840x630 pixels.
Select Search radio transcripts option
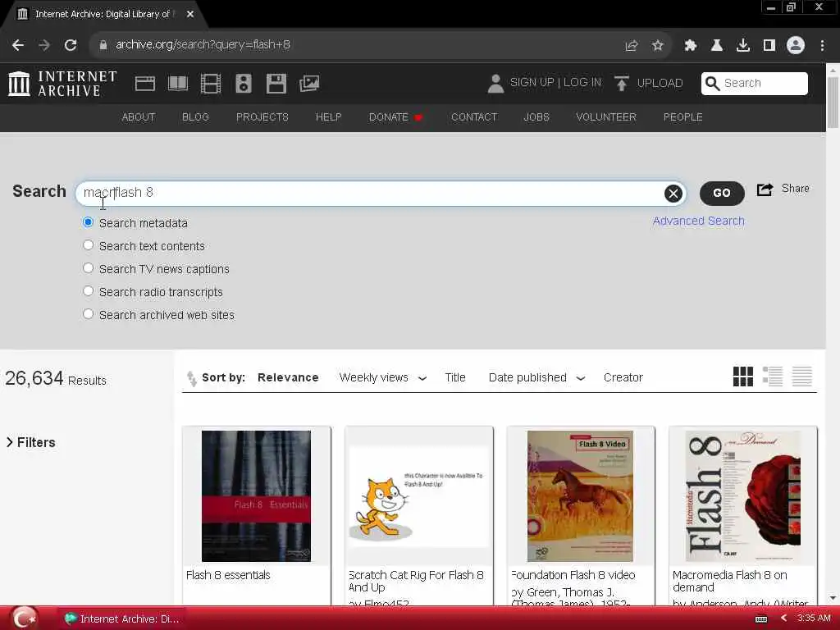pos(89,291)
